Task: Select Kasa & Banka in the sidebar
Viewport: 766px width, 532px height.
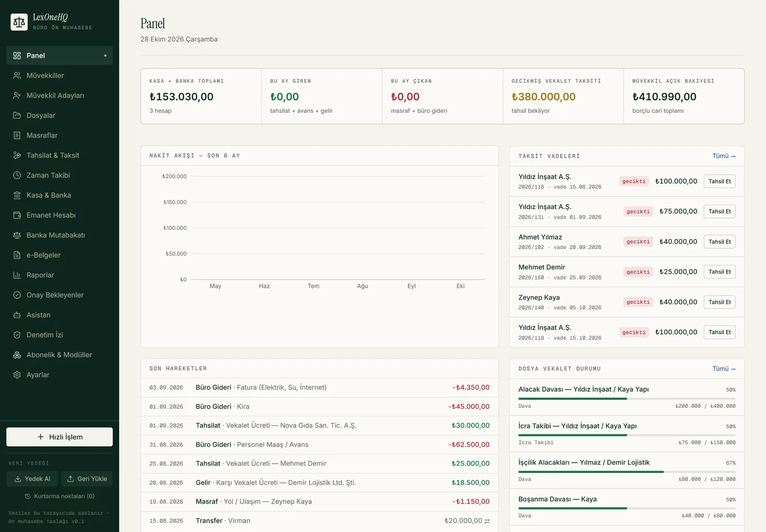Action: coord(60,195)
